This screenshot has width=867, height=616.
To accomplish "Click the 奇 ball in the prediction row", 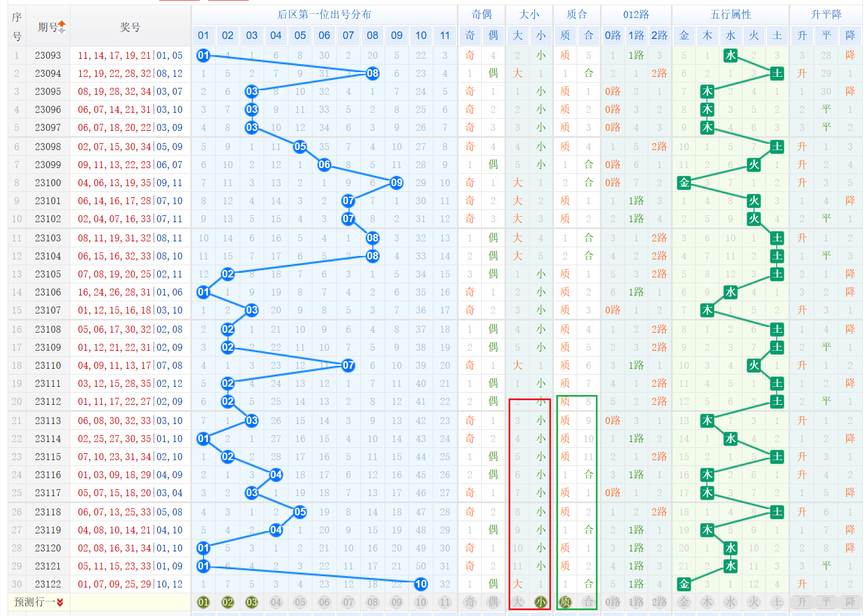I will coord(470,602).
